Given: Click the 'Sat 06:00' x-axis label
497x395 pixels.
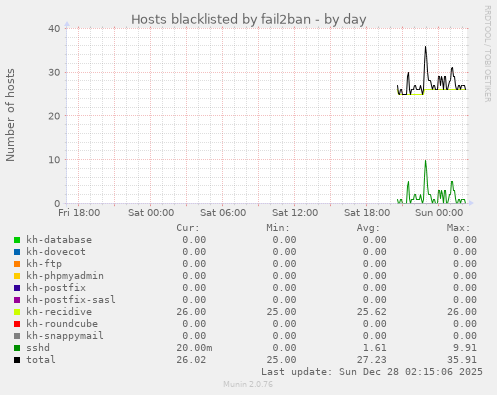Looking at the screenshot, I should (223, 213).
